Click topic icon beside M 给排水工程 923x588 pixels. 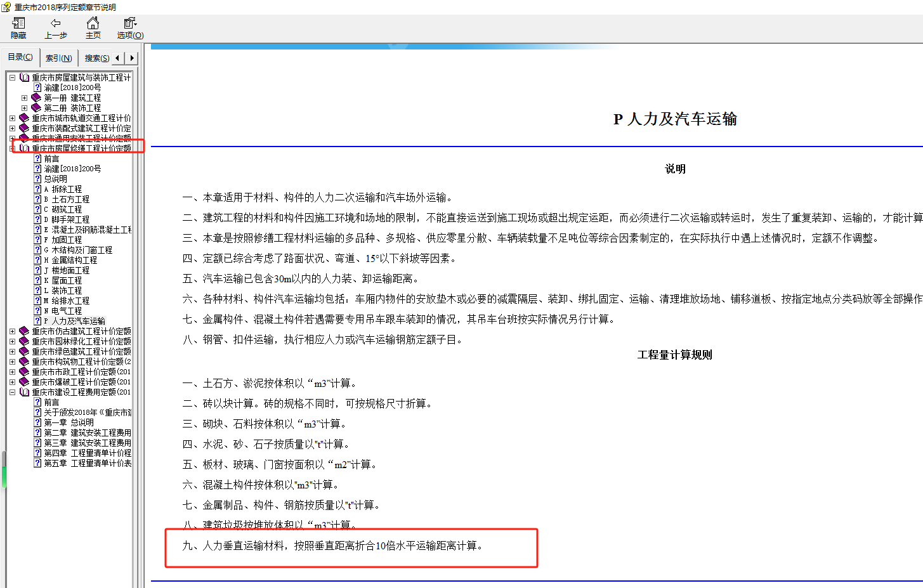tap(37, 301)
